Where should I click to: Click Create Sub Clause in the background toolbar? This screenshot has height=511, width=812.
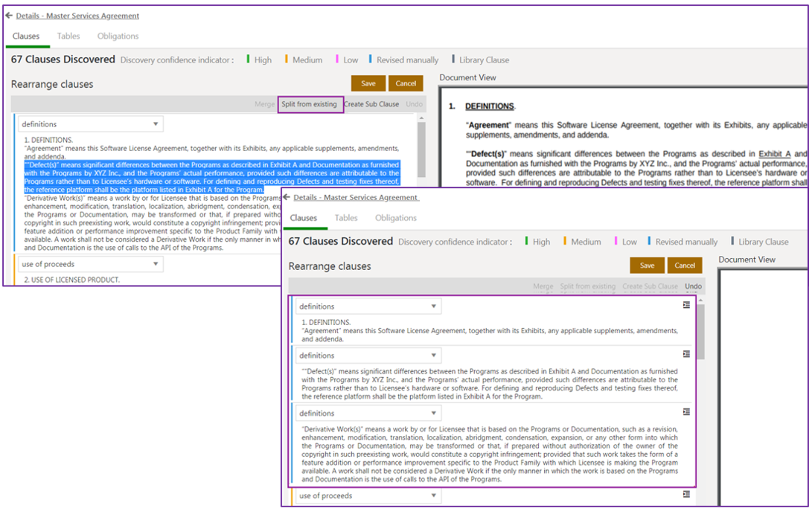click(x=371, y=104)
